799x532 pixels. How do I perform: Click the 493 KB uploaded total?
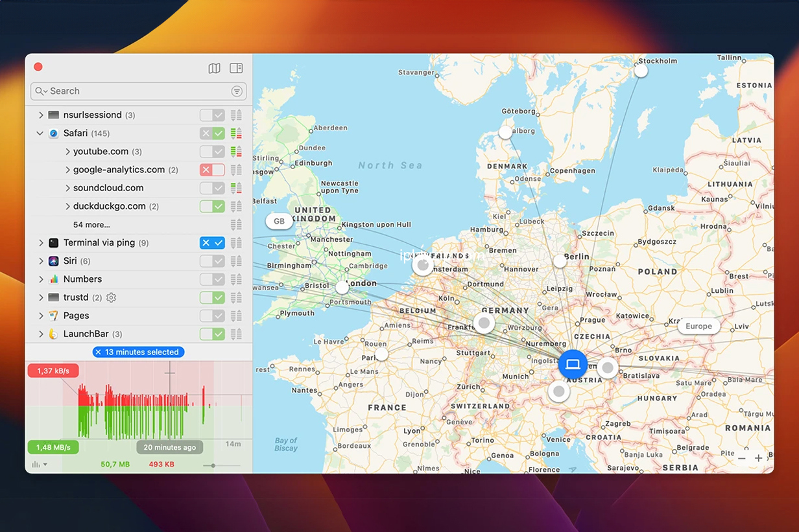coord(161,465)
